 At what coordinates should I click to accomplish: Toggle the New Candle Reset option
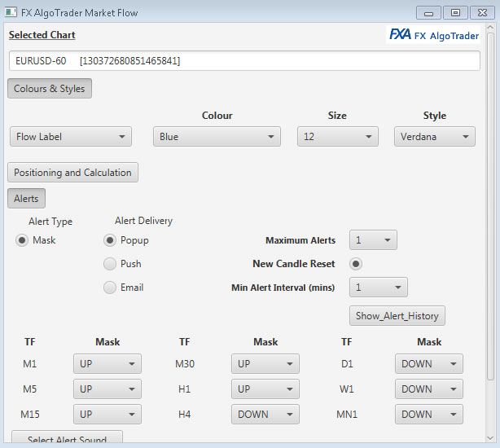(356, 264)
